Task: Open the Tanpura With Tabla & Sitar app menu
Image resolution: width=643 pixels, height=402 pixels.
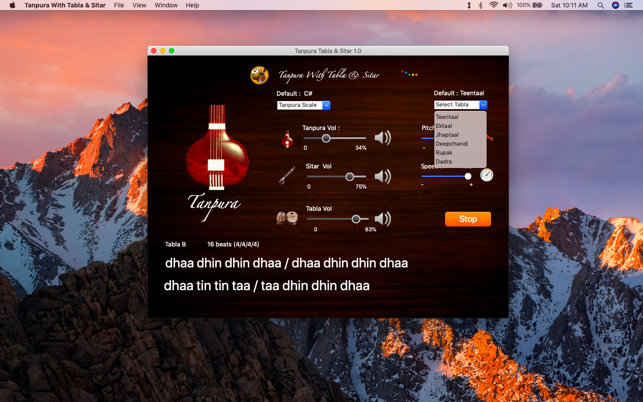Action: click(x=65, y=5)
